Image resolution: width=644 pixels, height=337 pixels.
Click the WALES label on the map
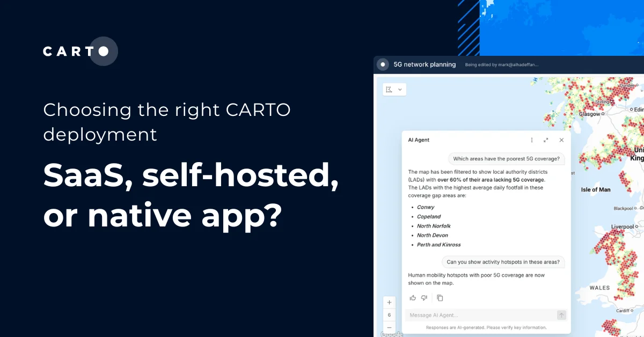pyautogui.click(x=599, y=288)
